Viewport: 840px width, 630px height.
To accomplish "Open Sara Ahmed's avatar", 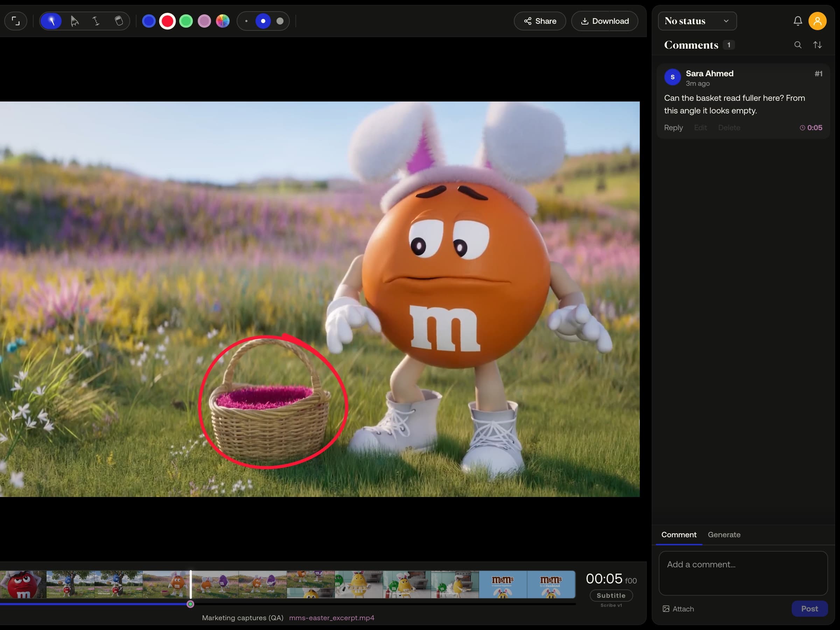I will (x=672, y=77).
